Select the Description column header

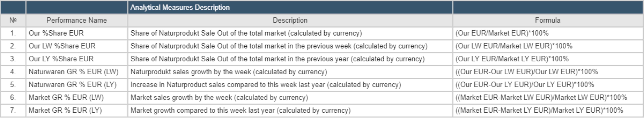pos(290,20)
